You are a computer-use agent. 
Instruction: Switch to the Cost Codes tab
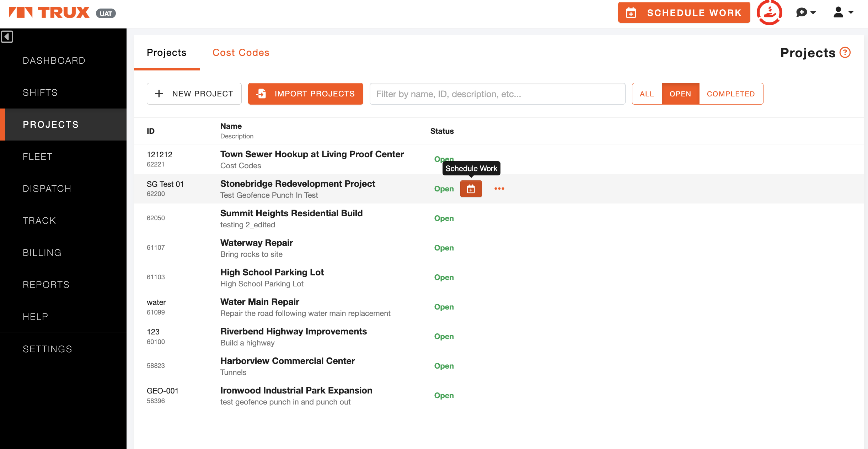[241, 53]
